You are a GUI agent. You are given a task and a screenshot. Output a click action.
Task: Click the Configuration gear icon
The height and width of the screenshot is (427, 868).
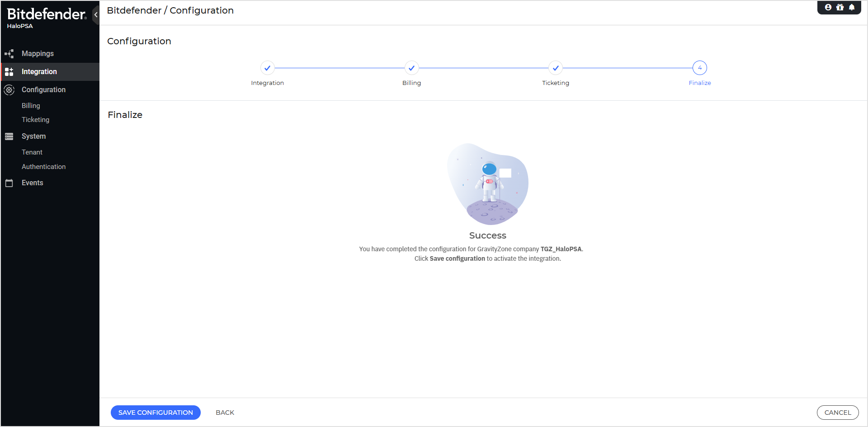coord(9,90)
